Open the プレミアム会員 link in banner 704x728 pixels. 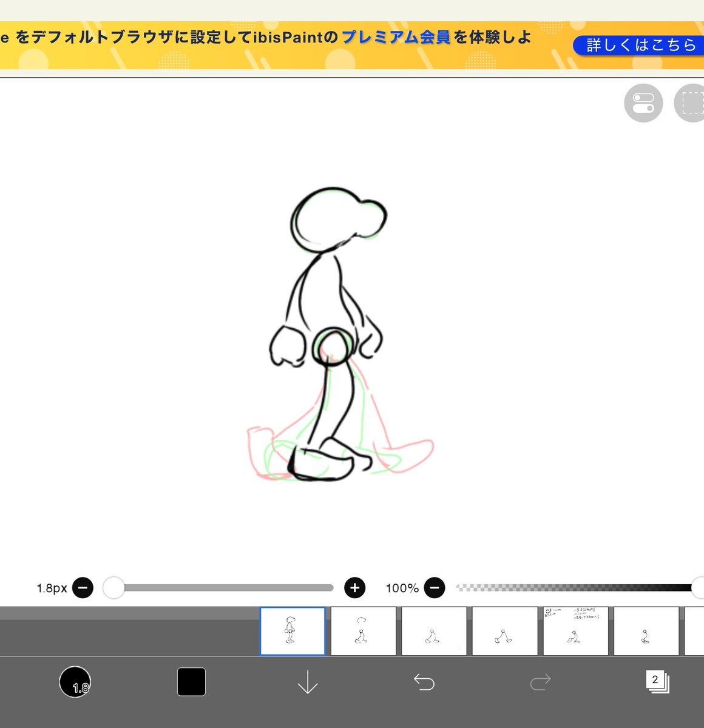(396, 37)
